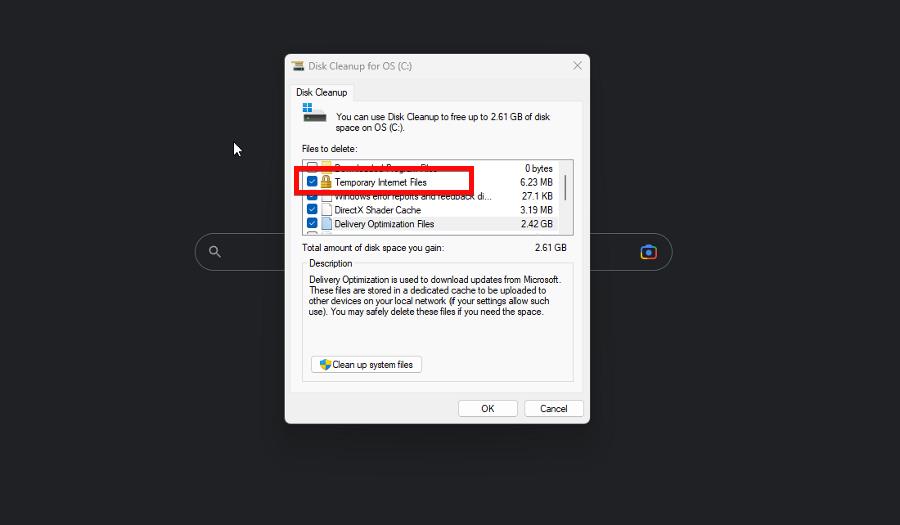The width and height of the screenshot is (900, 525).
Task: Click the file icon next to Delivery Optimization Files
Action: tap(327, 223)
